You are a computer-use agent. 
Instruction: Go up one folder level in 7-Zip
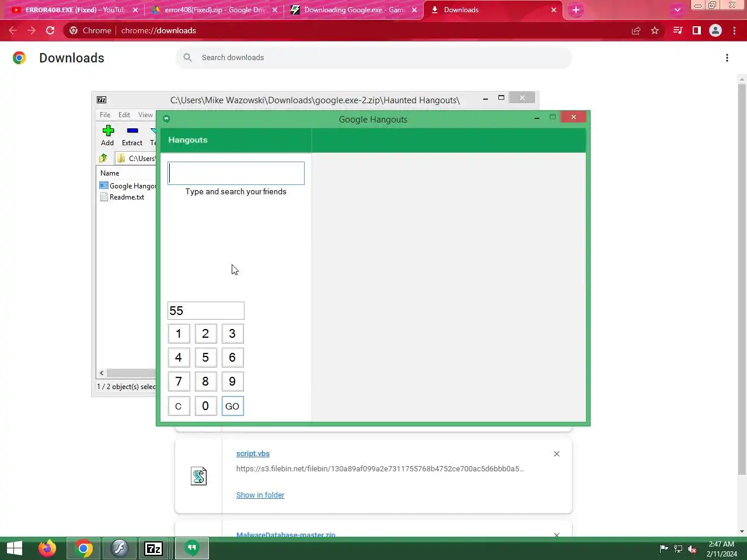[103, 158]
